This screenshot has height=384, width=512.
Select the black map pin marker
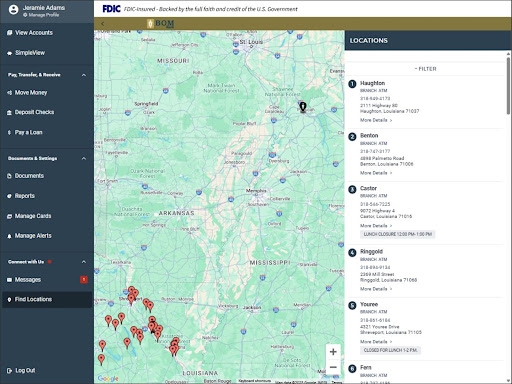(303, 107)
